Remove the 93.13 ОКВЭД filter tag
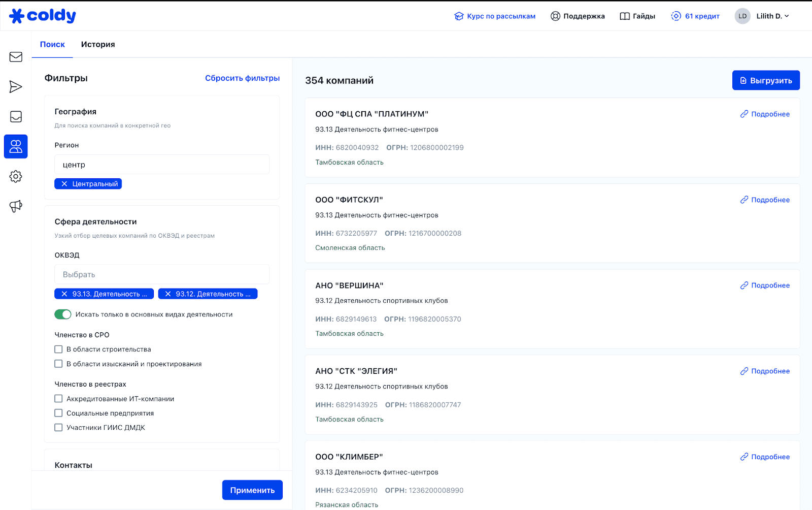Image resolution: width=812 pixels, height=510 pixels. [x=64, y=294]
